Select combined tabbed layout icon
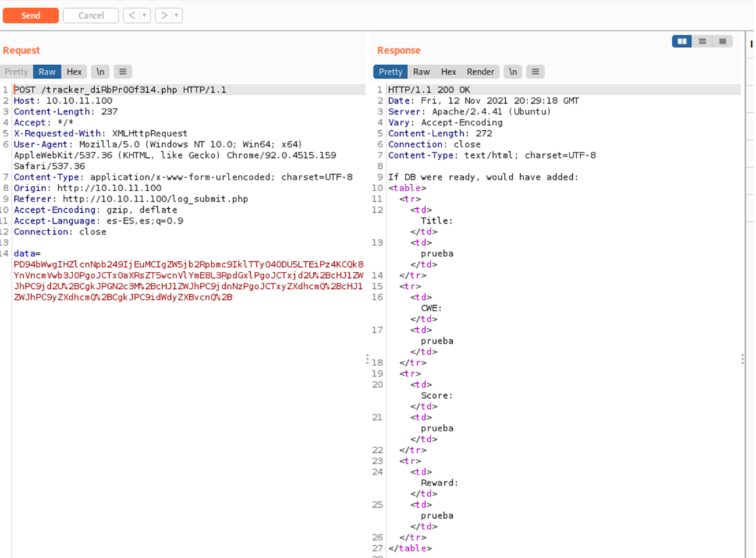Viewport: 756px width, 558px height. 723,41
